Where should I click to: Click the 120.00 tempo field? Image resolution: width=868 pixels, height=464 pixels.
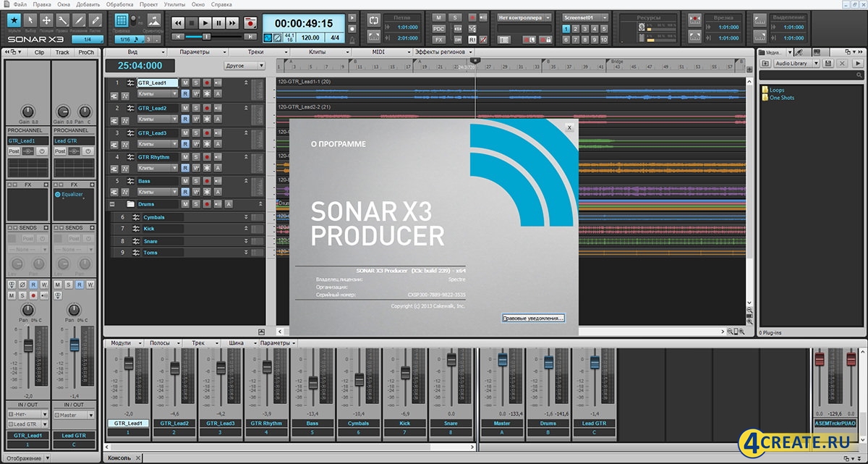310,37
